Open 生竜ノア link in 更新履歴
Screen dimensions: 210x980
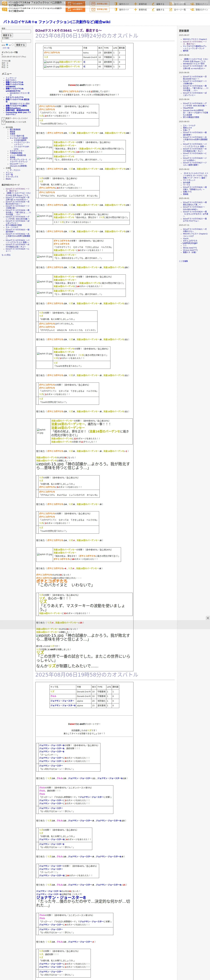pyautogui.click(x=186, y=130)
